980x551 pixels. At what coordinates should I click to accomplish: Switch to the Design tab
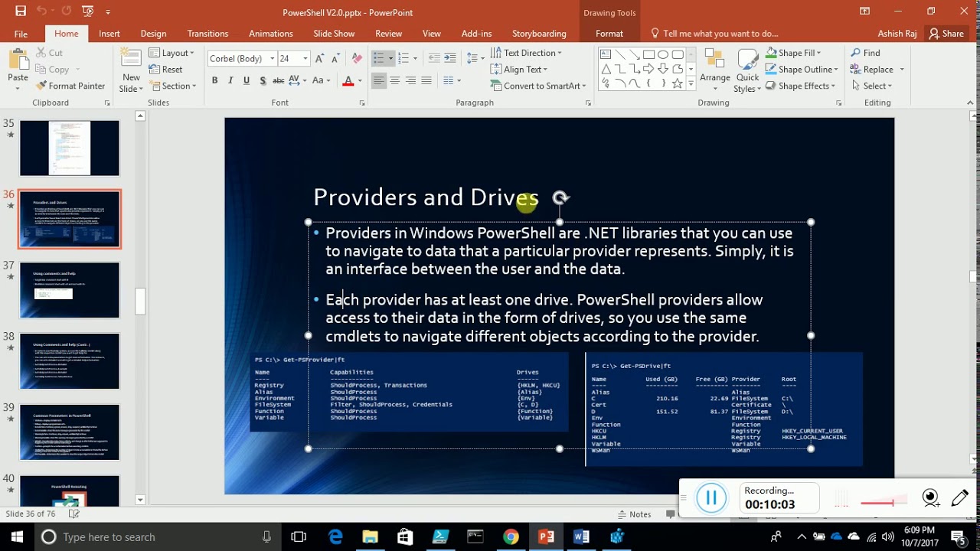(x=153, y=34)
